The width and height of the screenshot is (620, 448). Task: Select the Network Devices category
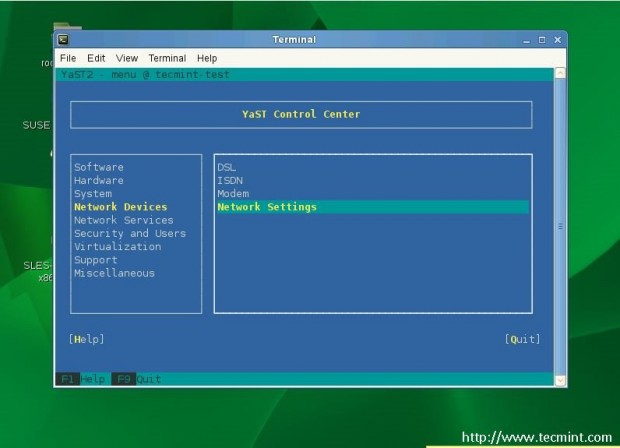(x=121, y=207)
